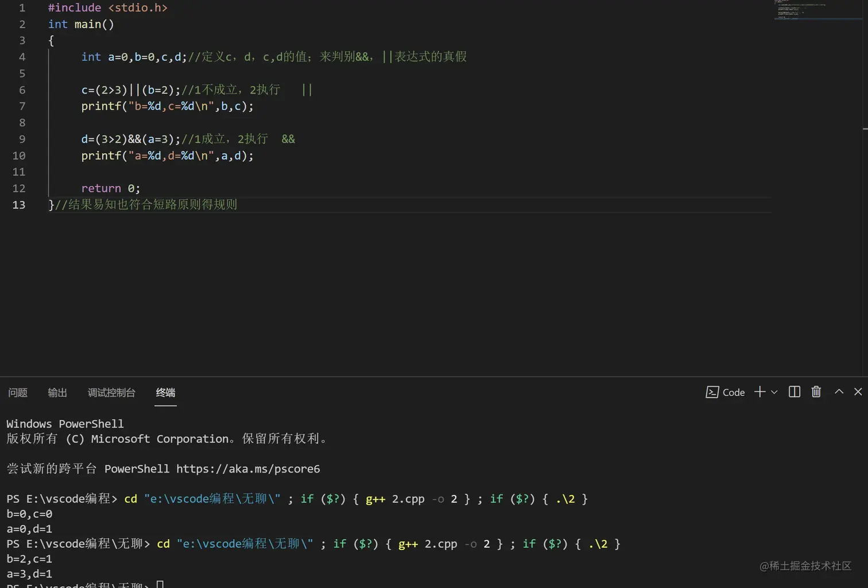Kill terminal with trash icon

[x=816, y=392]
